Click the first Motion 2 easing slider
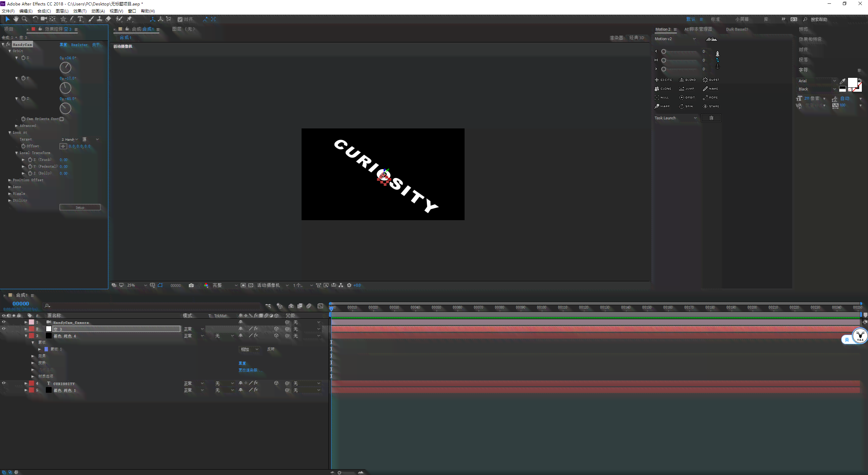Image resolution: width=868 pixels, height=475 pixels. tap(679, 51)
